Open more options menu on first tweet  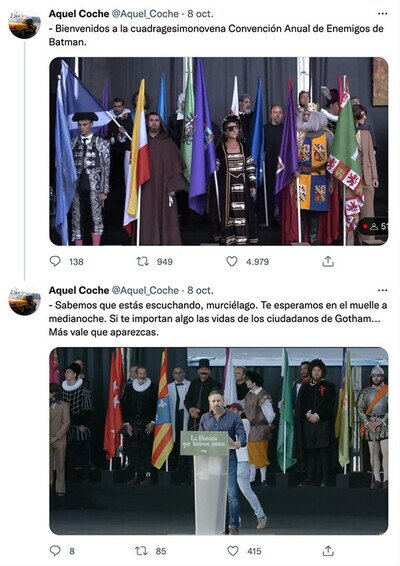pyautogui.click(x=382, y=14)
